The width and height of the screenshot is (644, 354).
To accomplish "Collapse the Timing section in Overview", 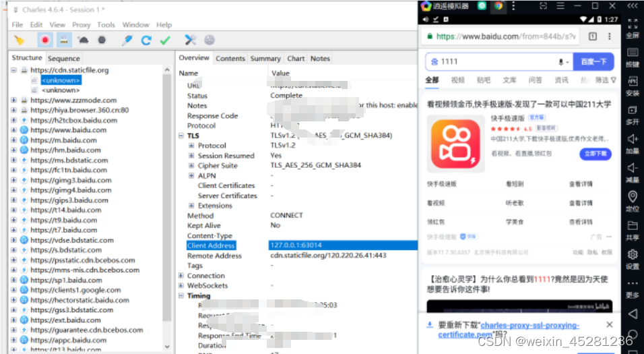I will pos(181,295).
